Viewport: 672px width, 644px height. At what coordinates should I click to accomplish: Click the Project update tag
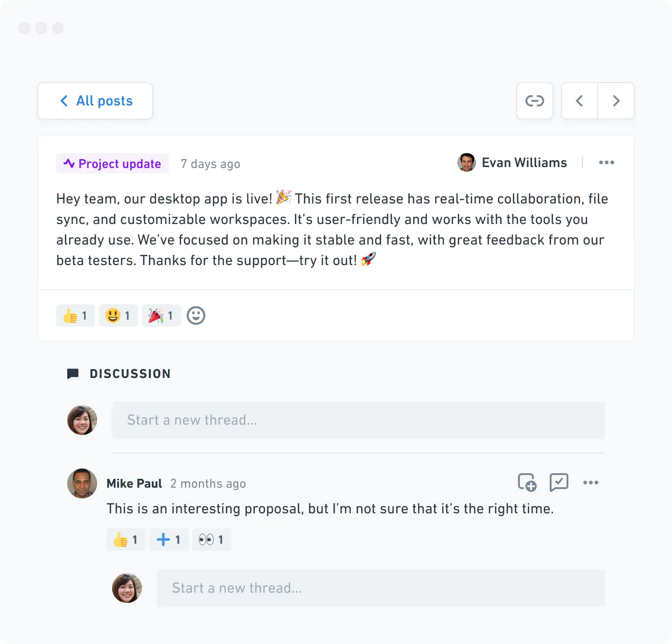(x=112, y=164)
